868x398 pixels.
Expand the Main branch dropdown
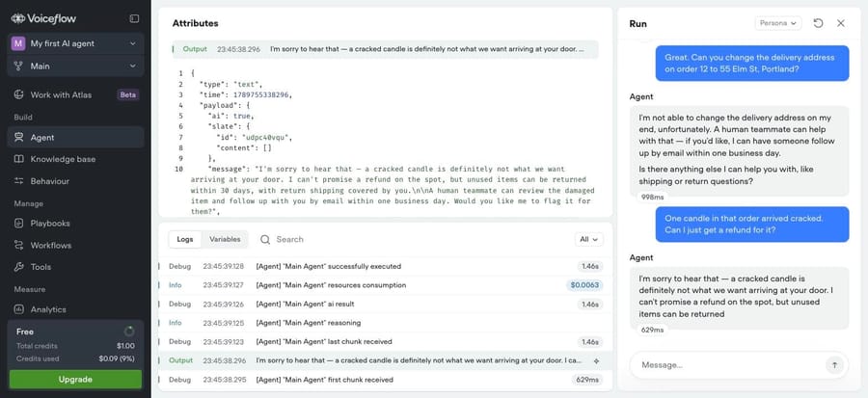click(x=75, y=66)
